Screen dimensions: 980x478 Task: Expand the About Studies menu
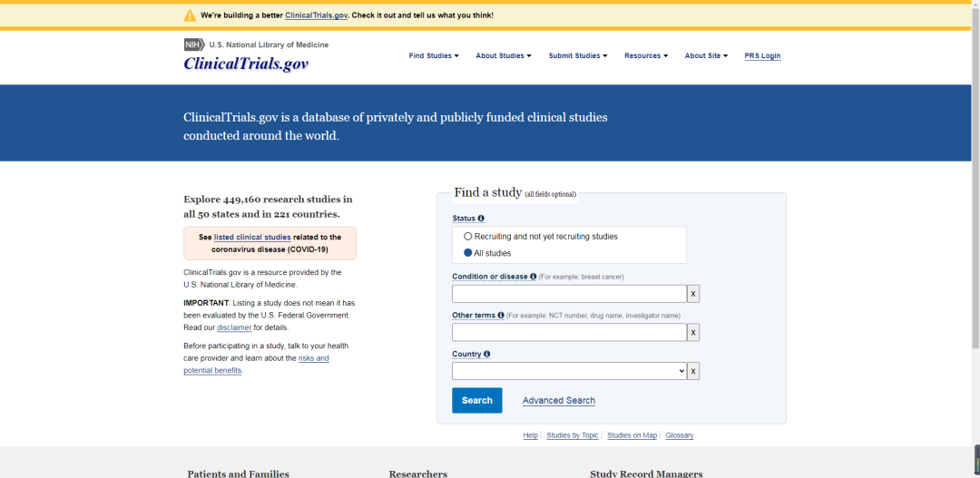503,55
